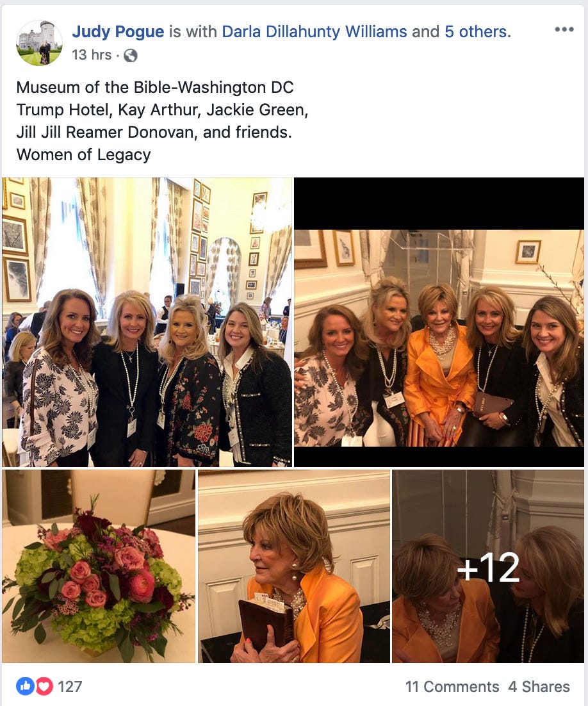
Task: Click the Museum of the Bible caption line
Action: pos(155,87)
